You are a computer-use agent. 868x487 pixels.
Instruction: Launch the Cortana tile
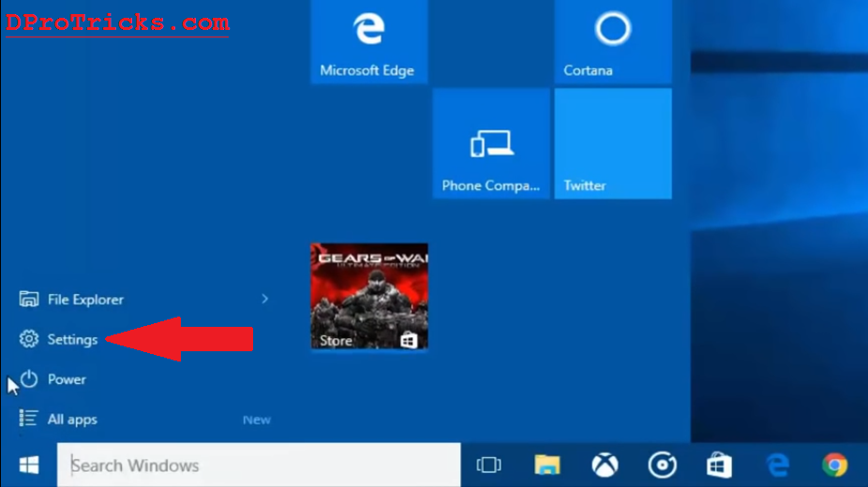point(613,41)
